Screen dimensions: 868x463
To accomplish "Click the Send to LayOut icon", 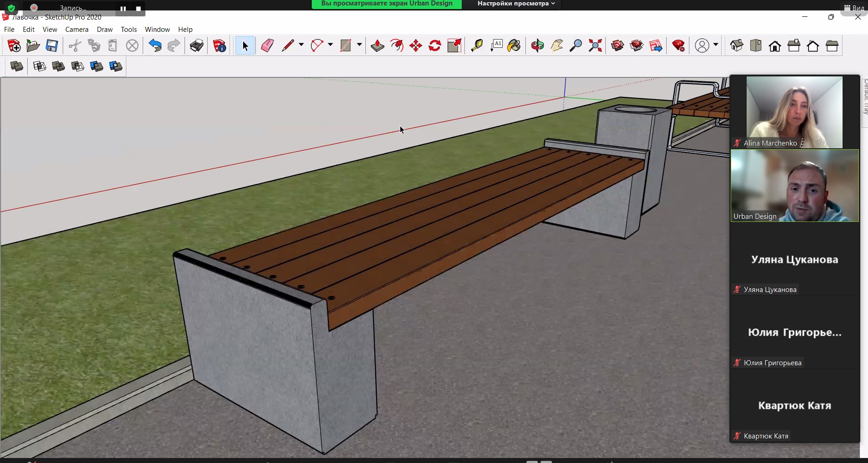I will [656, 45].
